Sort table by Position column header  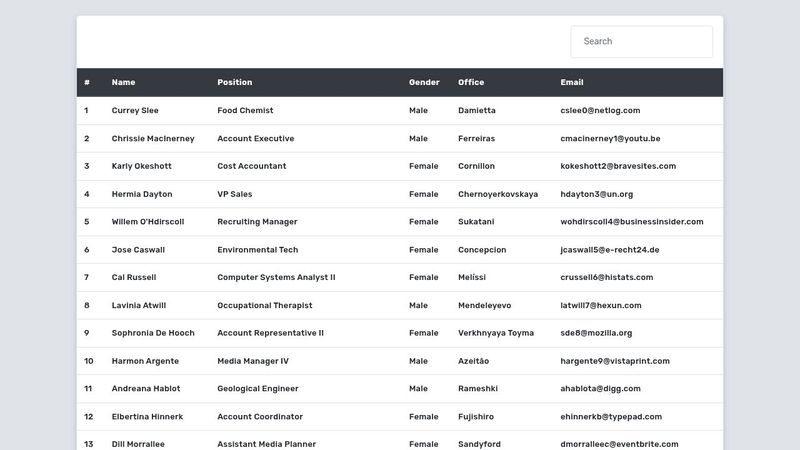click(235, 82)
